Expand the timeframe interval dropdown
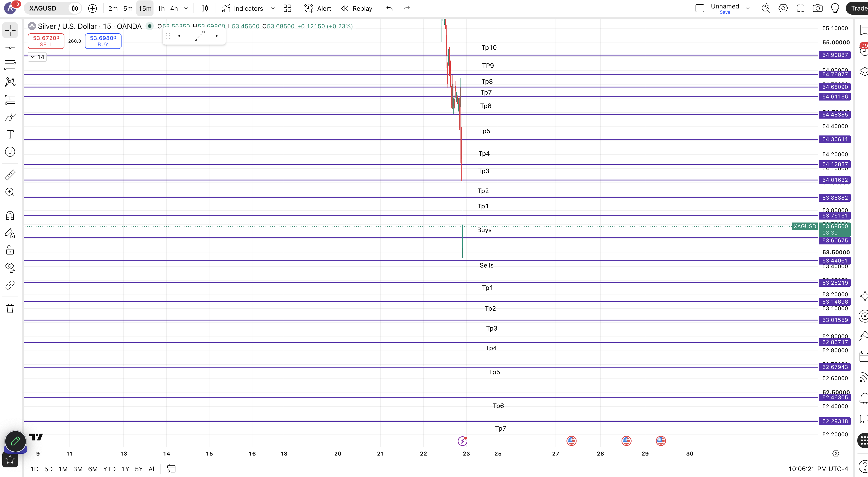 click(186, 8)
